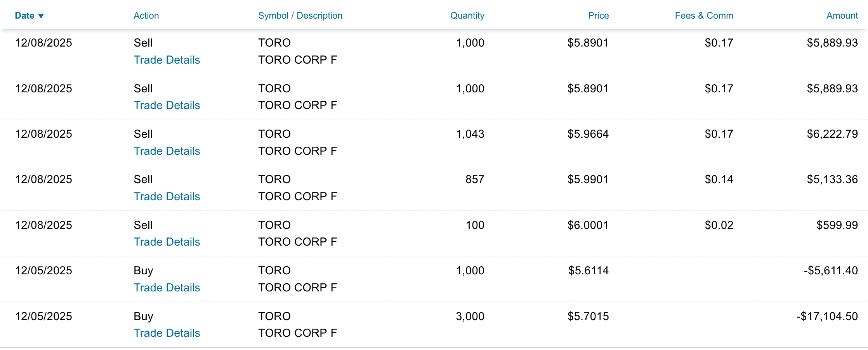
Task: Sort by Amount column header
Action: click(x=842, y=16)
